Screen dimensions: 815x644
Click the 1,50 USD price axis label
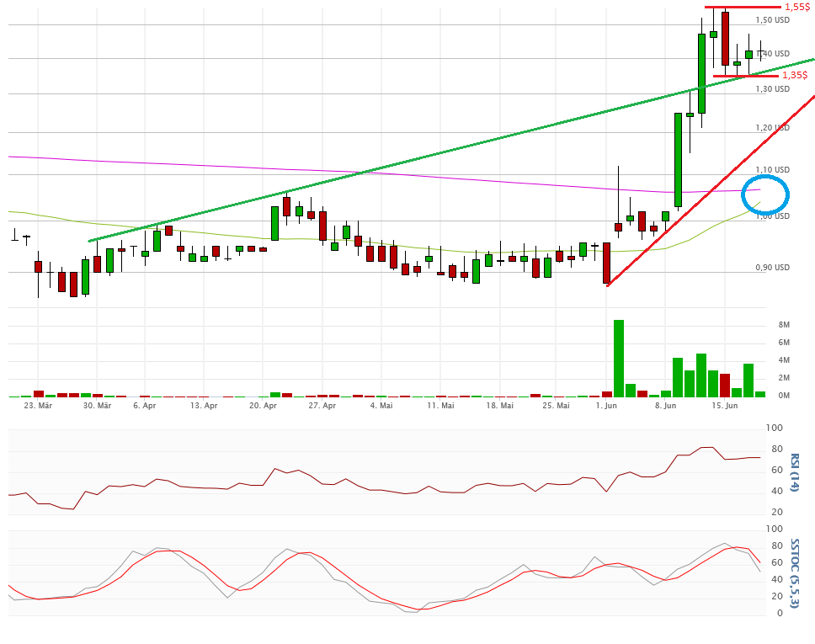772,19
